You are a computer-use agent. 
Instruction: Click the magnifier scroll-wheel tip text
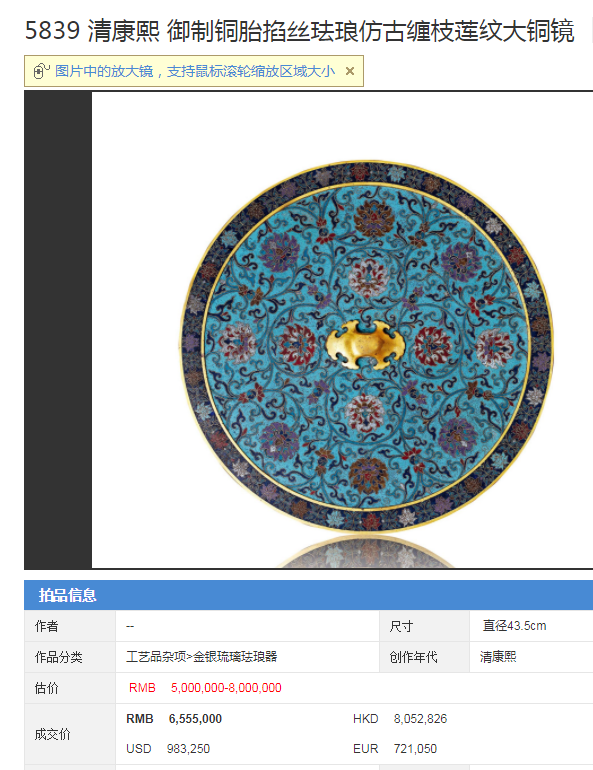(x=195, y=71)
